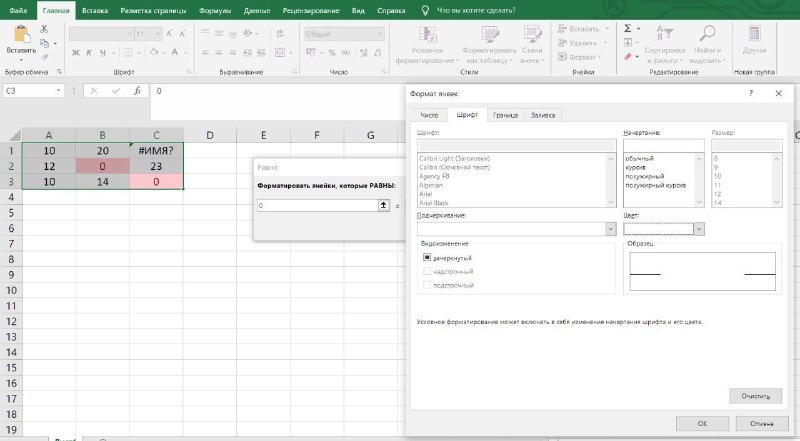Toggle the надстрочный superscript checkbox

(x=427, y=271)
